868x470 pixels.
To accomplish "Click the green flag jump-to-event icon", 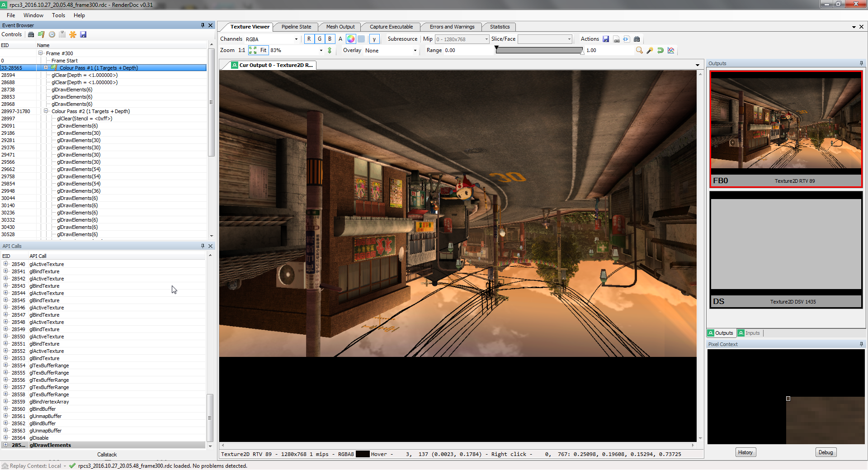I will coord(41,34).
